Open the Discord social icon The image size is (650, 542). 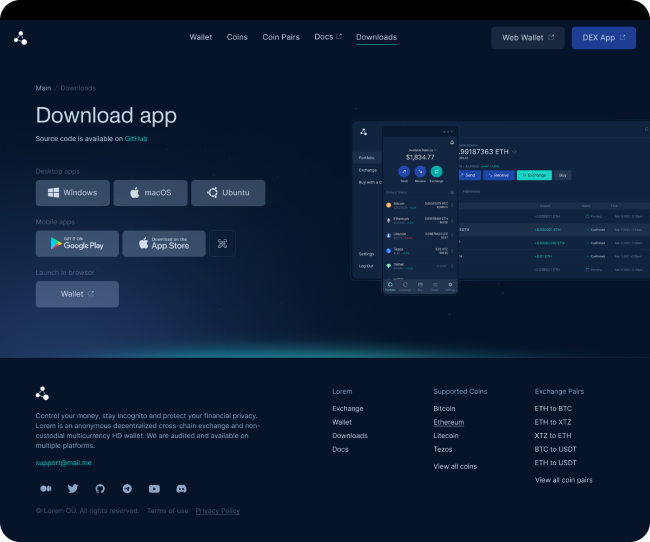click(181, 489)
